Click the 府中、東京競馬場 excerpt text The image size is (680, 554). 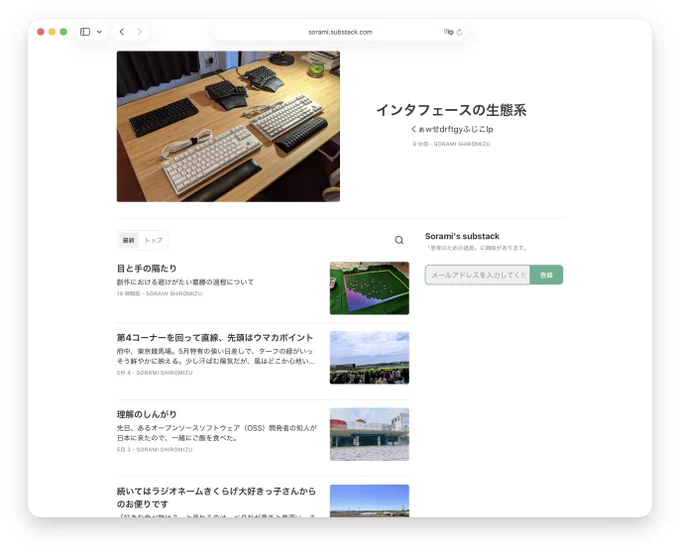tap(216, 356)
